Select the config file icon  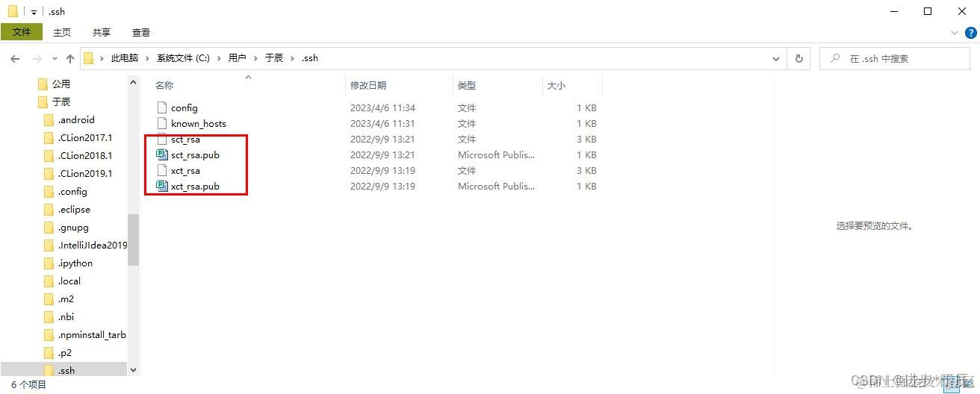coord(162,108)
